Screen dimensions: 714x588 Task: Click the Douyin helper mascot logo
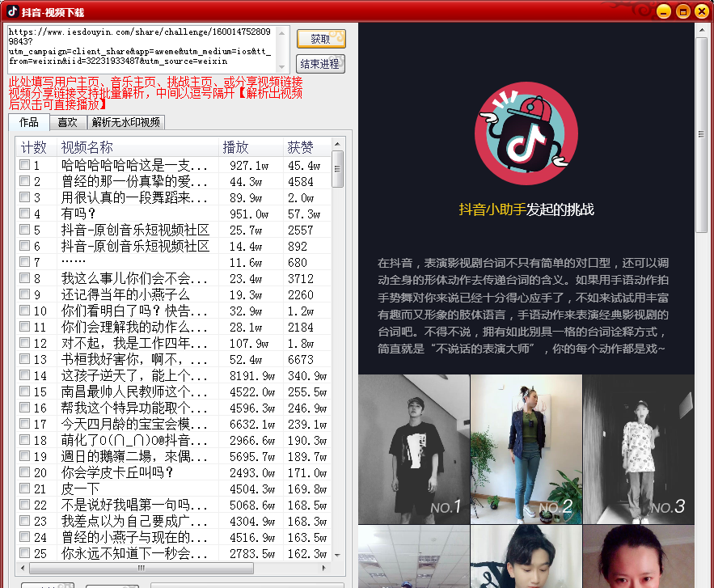526,133
